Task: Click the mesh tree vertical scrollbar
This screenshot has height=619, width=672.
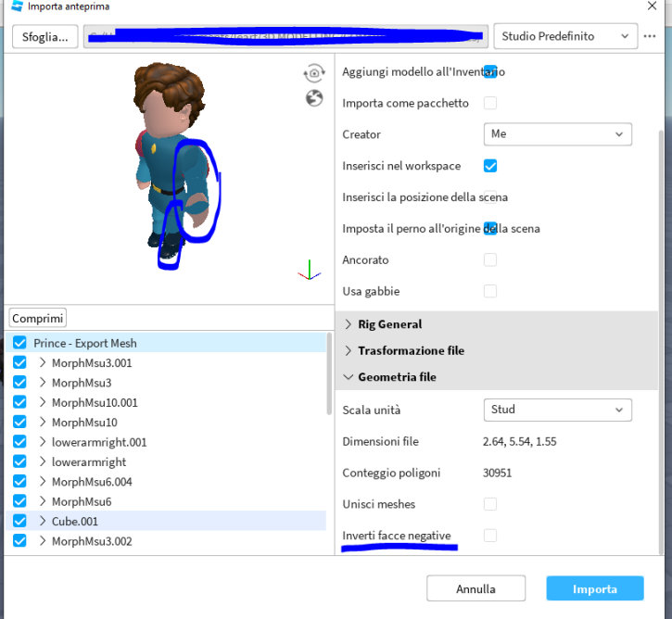Action: pos(329,374)
